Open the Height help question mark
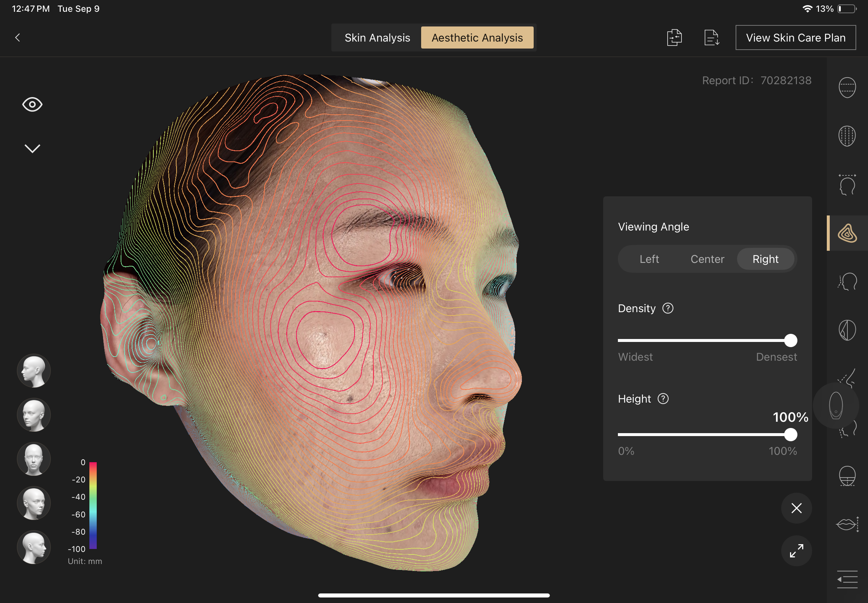This screenshot has height=603, width=868. tap(663, 399)
